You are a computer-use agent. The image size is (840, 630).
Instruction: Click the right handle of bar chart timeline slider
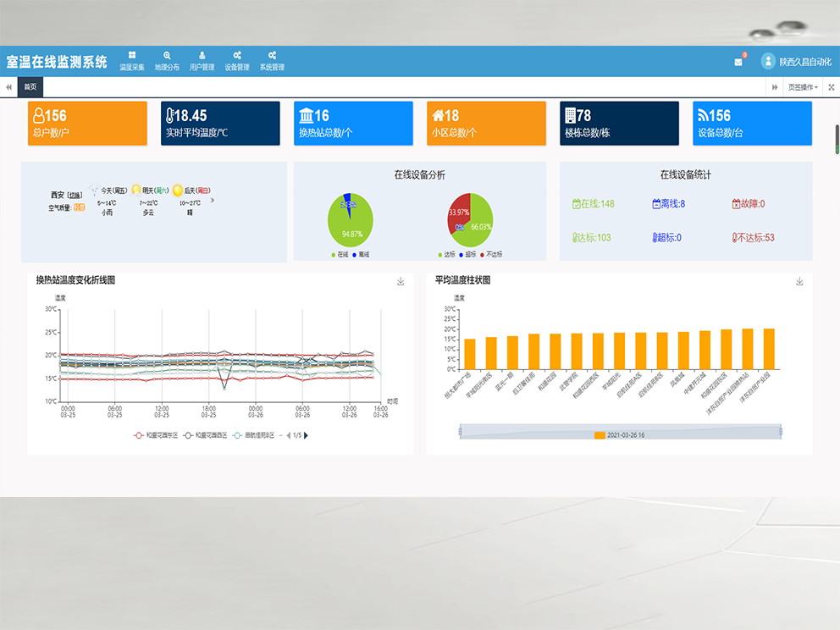[x=781, y=432]
